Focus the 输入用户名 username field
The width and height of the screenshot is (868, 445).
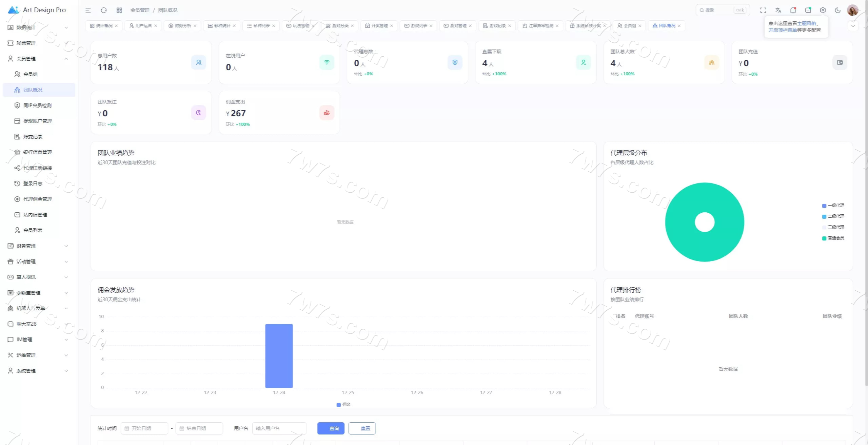(279, 428)
